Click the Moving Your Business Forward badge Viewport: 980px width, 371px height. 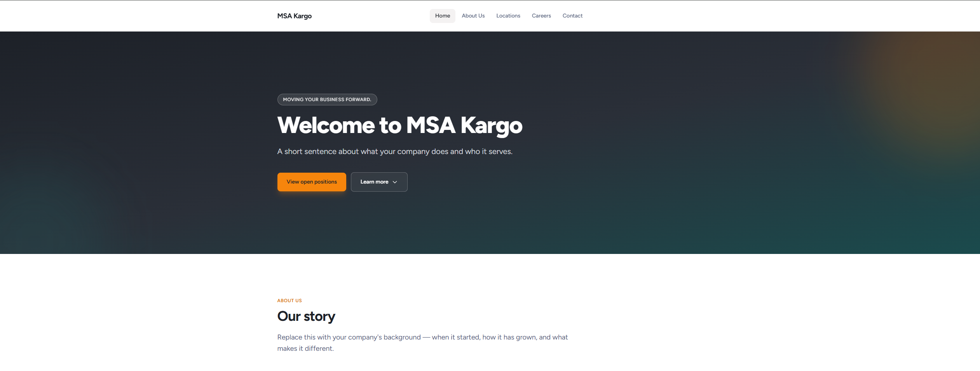coord(327,100)
